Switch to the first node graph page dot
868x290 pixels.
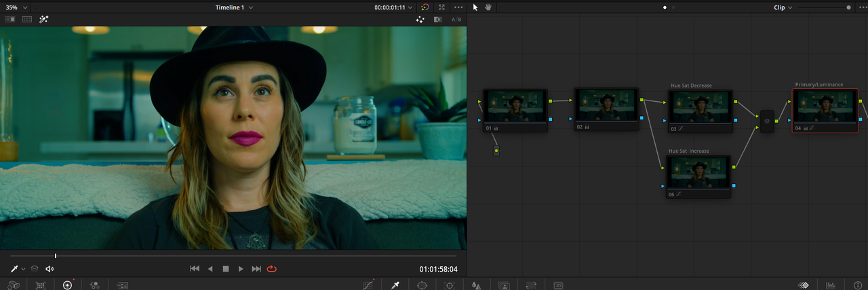665,7
